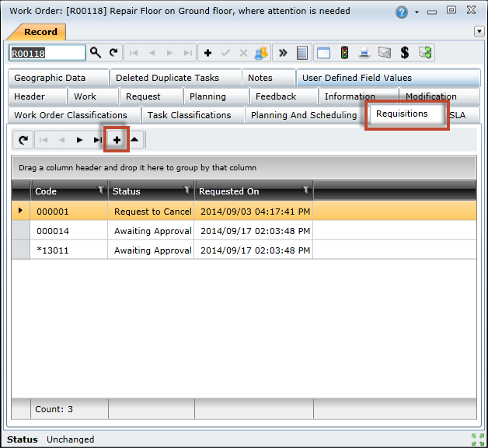Switch to the Feedback tab
Screen dimensions: 488x448
click(x=276, y=96)
